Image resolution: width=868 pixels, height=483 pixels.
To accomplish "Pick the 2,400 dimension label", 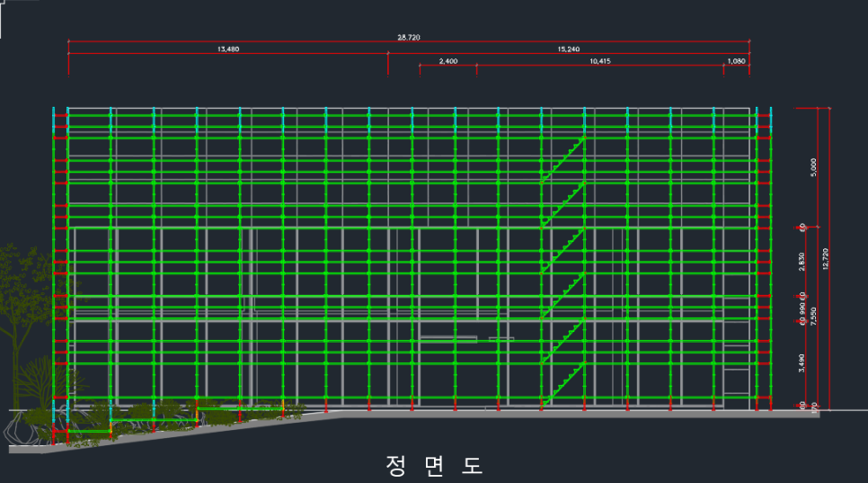I will click(448, 61).
